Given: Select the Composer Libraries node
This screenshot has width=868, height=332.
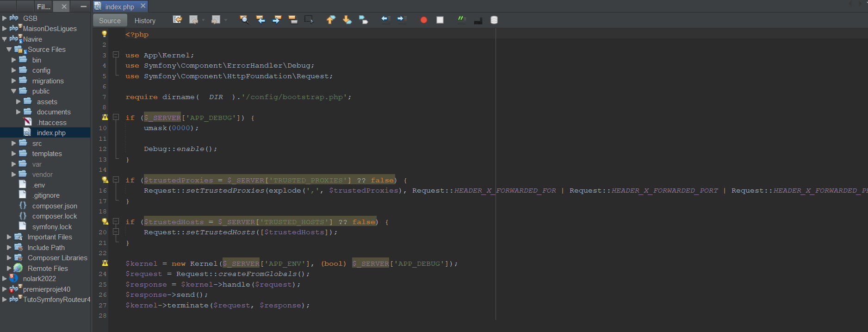Looking at the screenshot, I should 57,257.
